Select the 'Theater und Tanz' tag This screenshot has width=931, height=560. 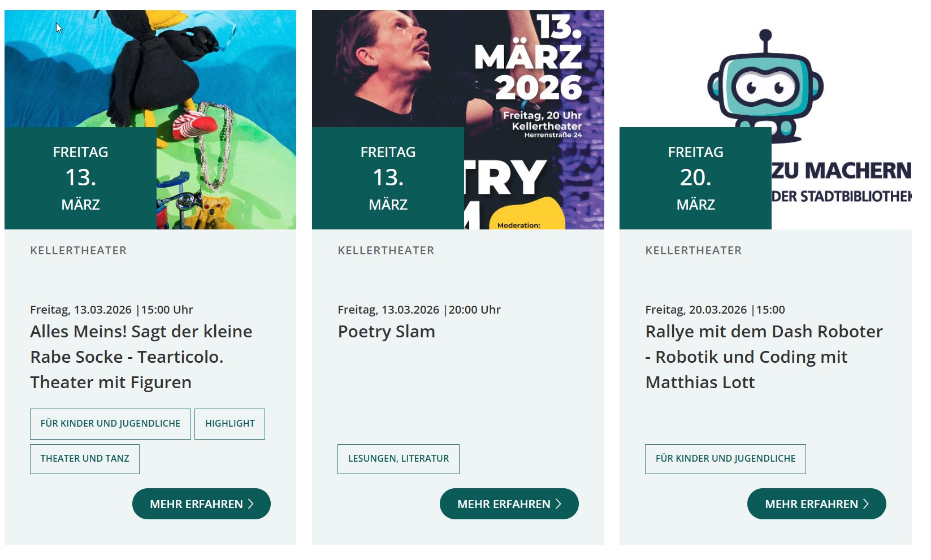[85, 459]
